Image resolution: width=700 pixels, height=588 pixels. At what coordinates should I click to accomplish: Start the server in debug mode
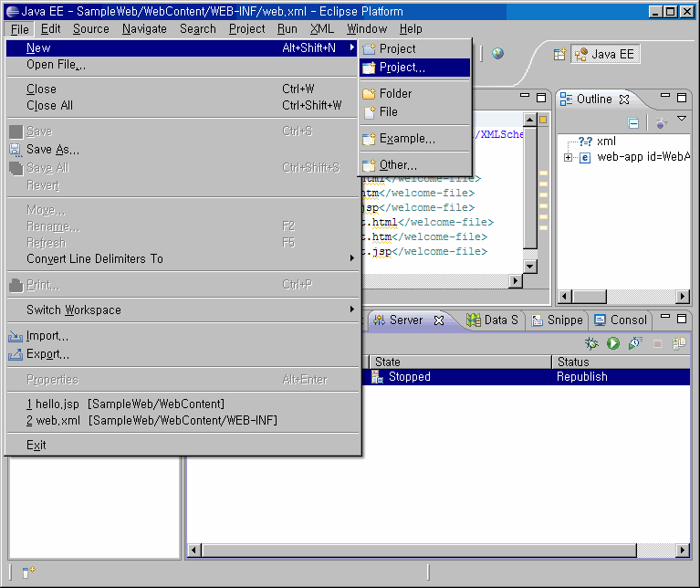pos(592,343)
